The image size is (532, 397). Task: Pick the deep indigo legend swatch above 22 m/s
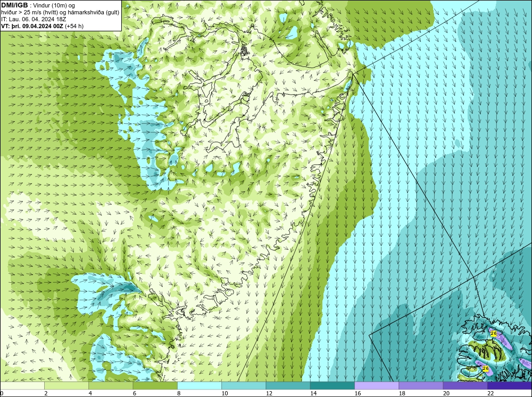point(510,385)
